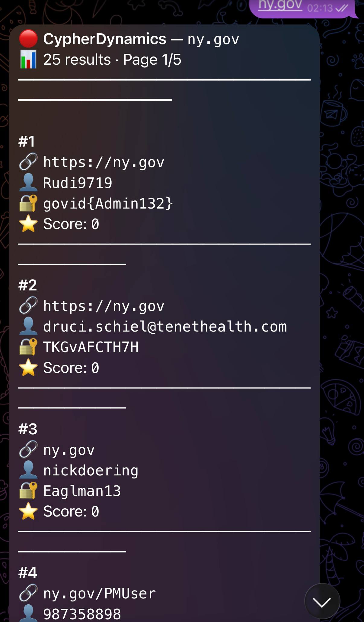Tap the double-check read receipt icon
Screen dimensions: 364x622
coord(342,8)
